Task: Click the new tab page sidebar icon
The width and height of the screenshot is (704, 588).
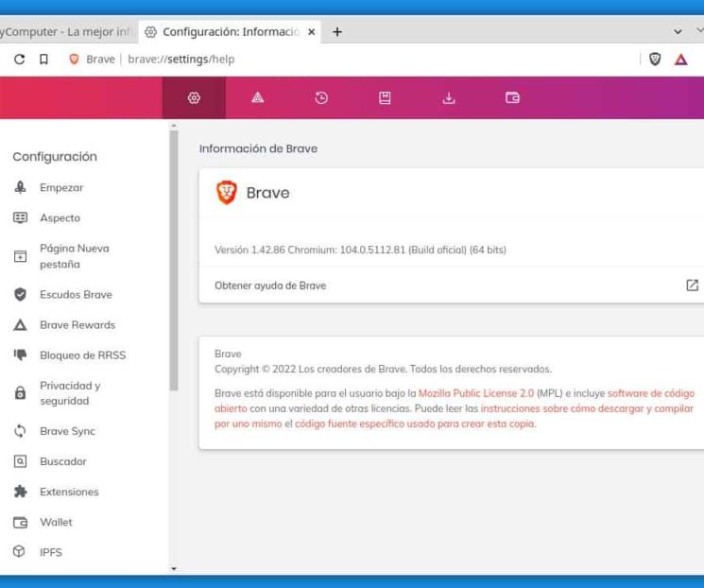Action: pos(20,256)
